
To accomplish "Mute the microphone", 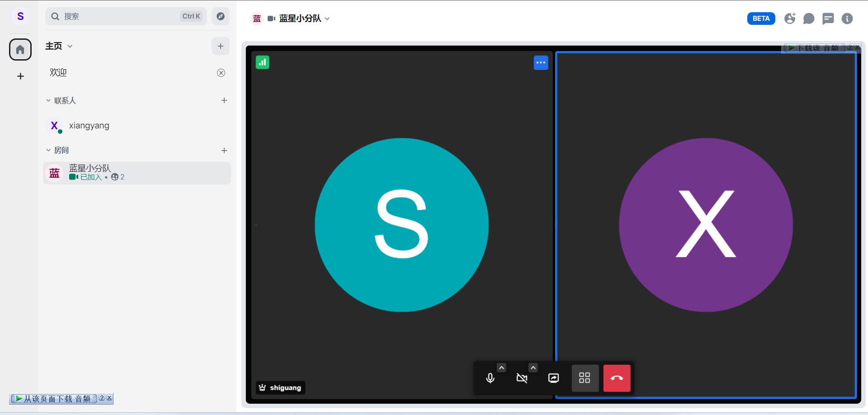I will click(490, 378).
